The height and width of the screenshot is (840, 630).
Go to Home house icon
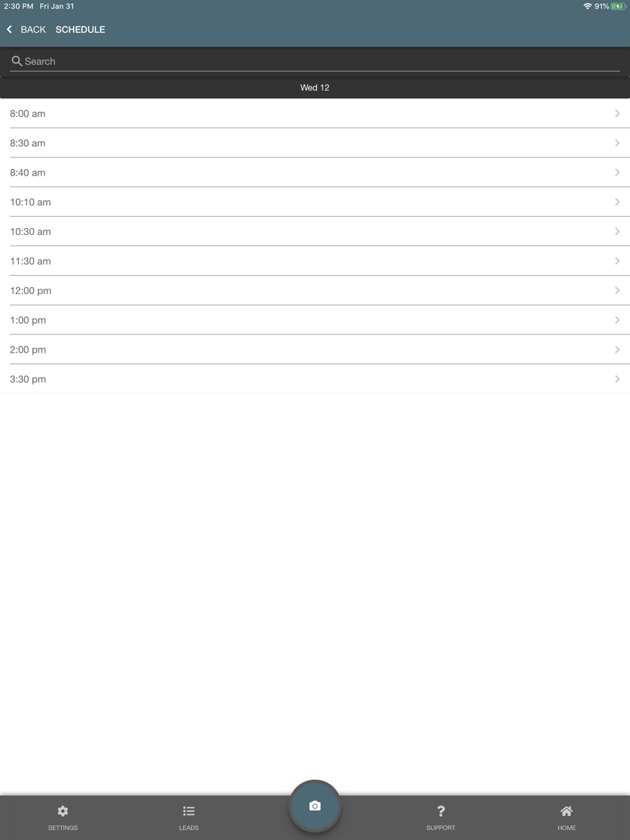(566, 811)
